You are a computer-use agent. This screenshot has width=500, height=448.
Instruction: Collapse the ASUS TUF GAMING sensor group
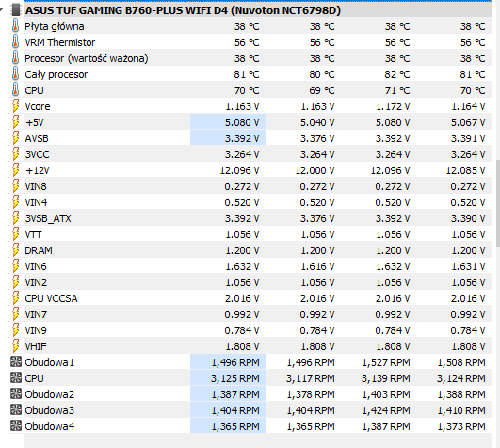click(x=2, y=9)
